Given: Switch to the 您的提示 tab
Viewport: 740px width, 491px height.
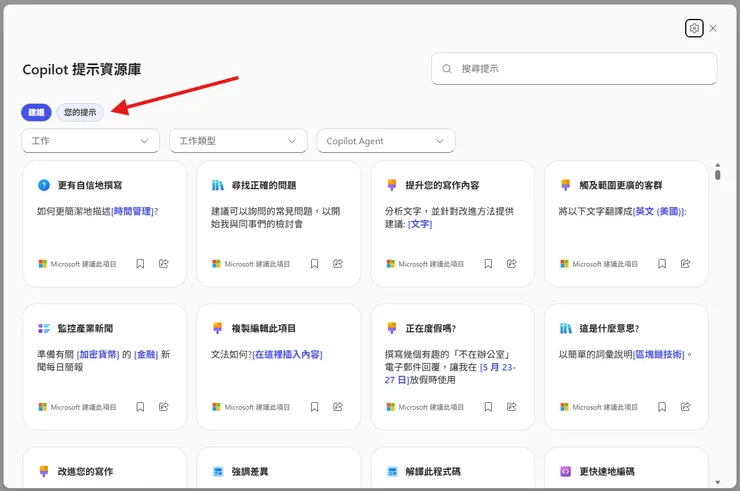Looking at the screenshot, I should [80, 112].
